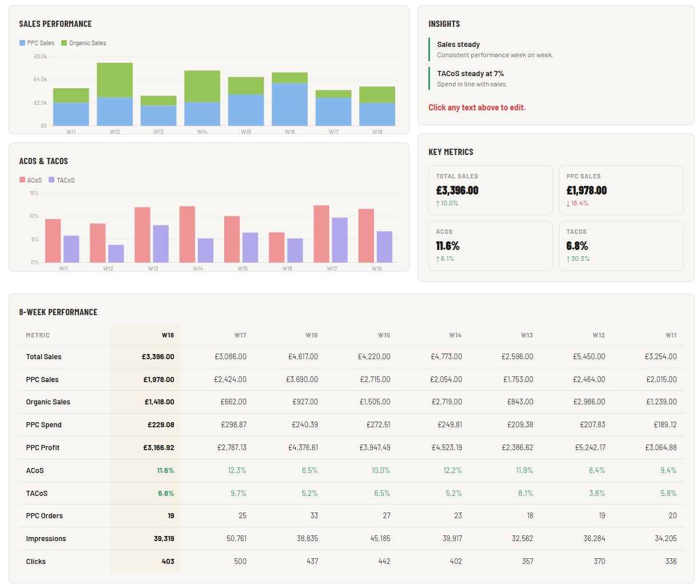Select the Total Sales row label

43,356
